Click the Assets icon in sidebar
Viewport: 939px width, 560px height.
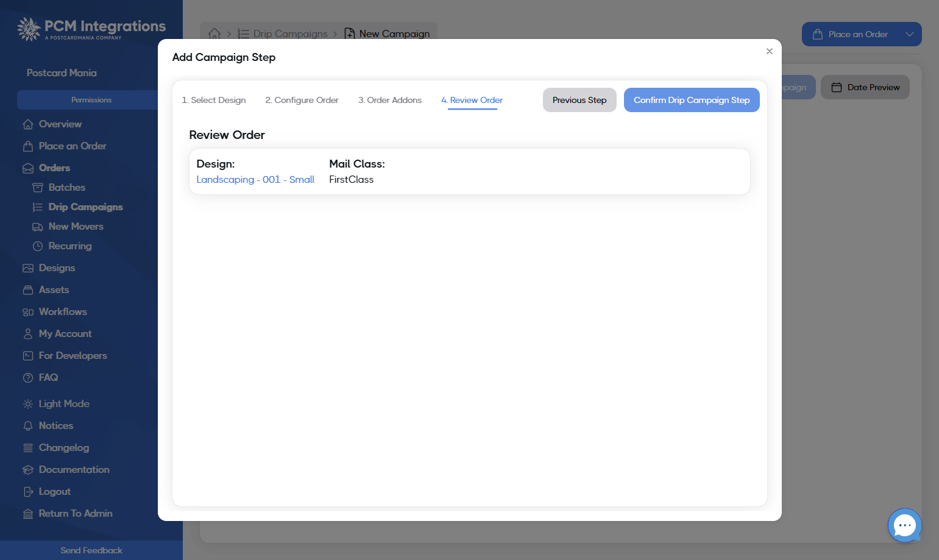28,290
